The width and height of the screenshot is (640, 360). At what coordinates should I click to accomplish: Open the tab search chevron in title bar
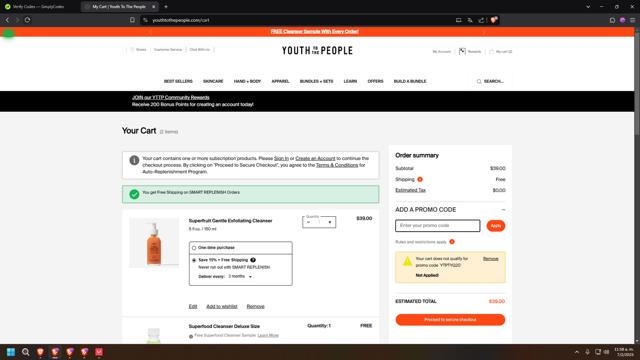pos(588,7)
